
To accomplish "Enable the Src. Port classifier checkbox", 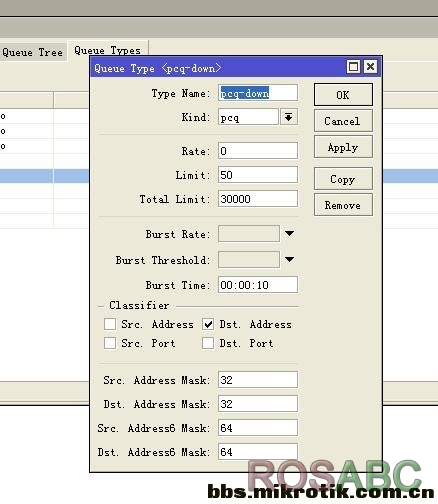I will point(110,343).
